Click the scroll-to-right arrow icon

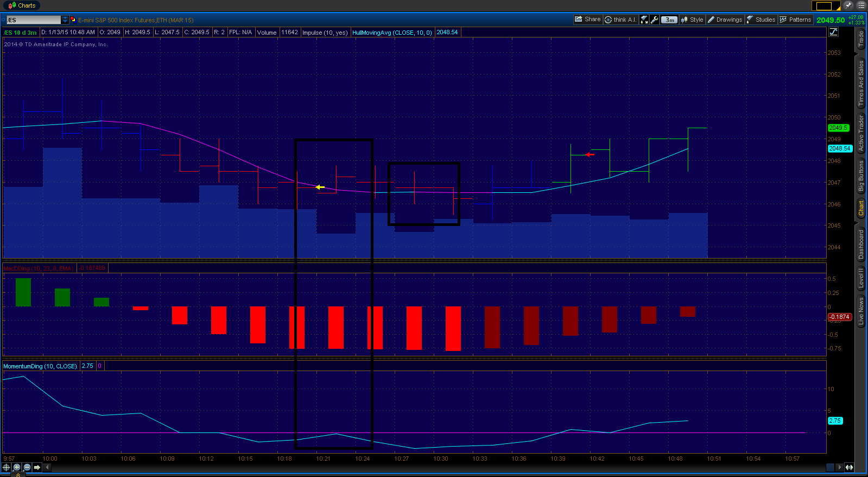click(37, 467)
